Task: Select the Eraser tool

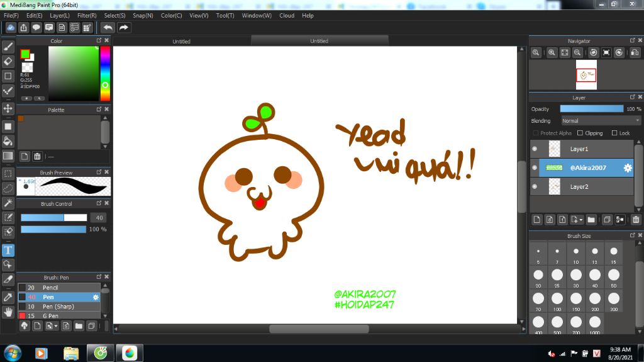Action: (8, 61)
